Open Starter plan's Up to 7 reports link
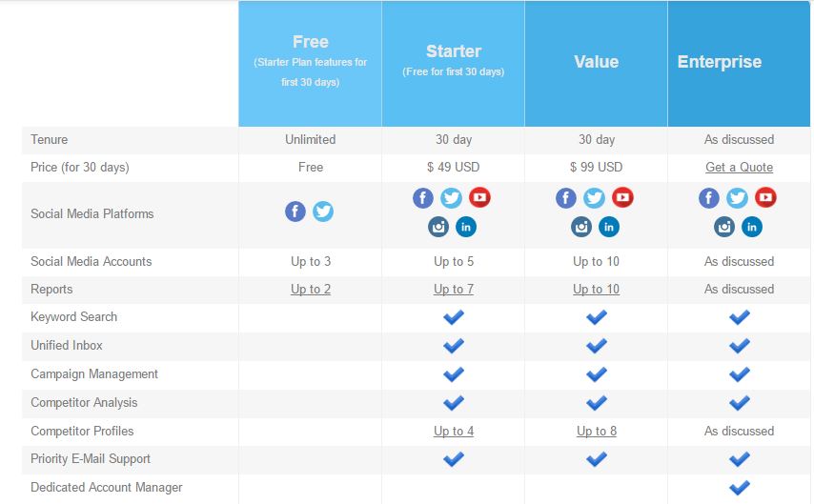814x504 pixels. [x=454, y=289]
